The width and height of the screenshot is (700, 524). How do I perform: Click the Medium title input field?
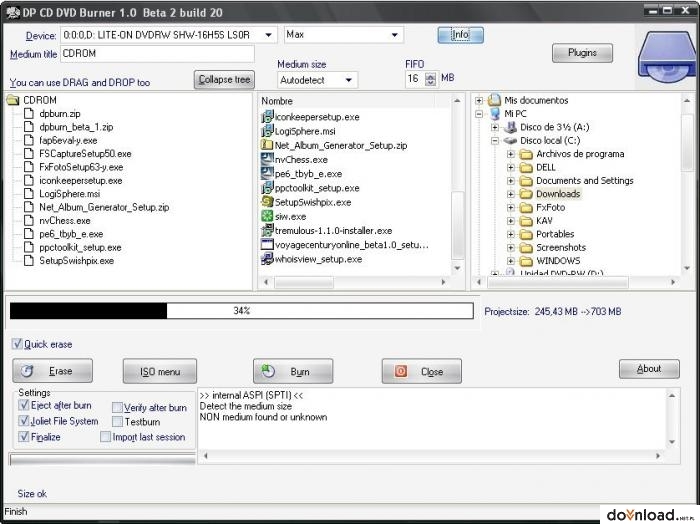pos(158,54)
